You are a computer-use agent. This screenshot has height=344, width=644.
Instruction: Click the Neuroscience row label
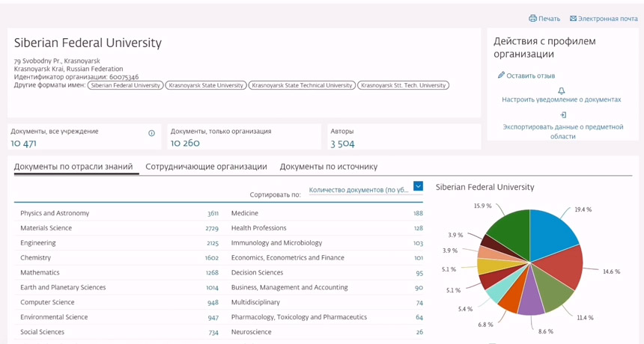[252, 332]
